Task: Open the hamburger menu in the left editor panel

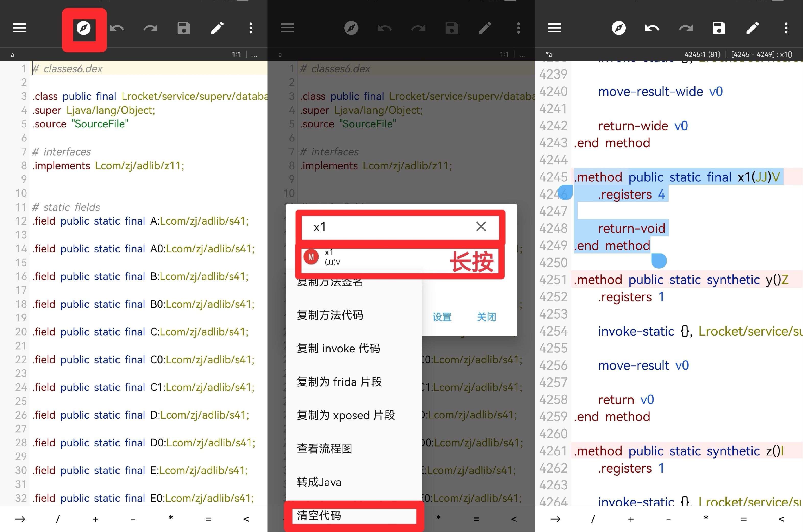Action: [19, 28]
